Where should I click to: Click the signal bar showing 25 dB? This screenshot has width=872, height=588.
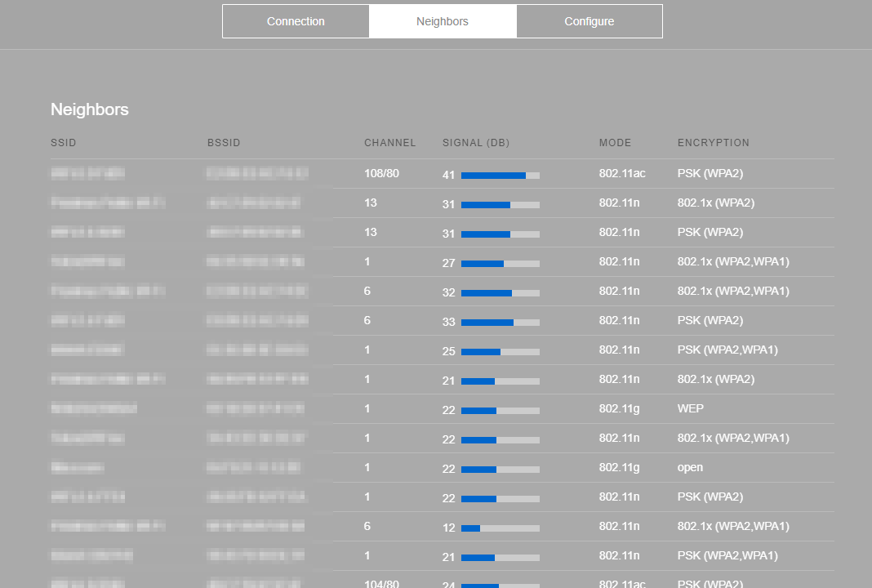click(500, 352)
